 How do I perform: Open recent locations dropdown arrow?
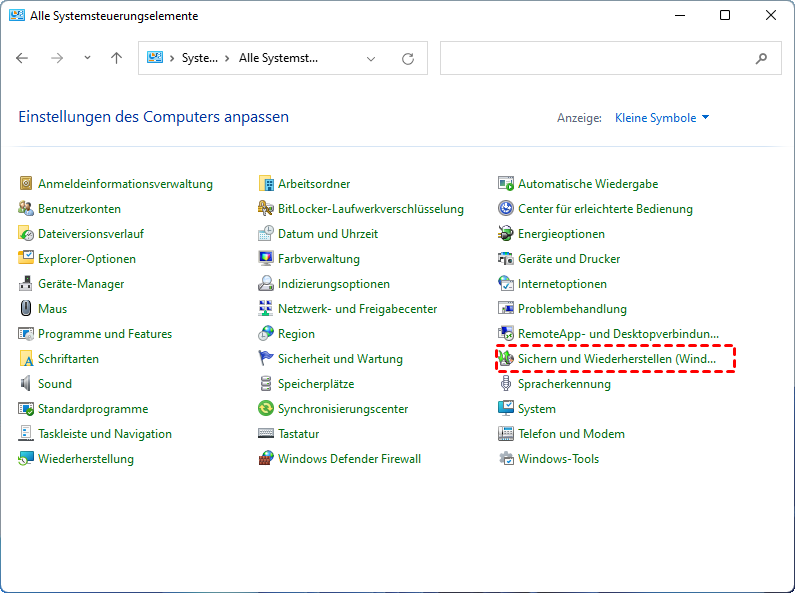click(x=87, y=58)
